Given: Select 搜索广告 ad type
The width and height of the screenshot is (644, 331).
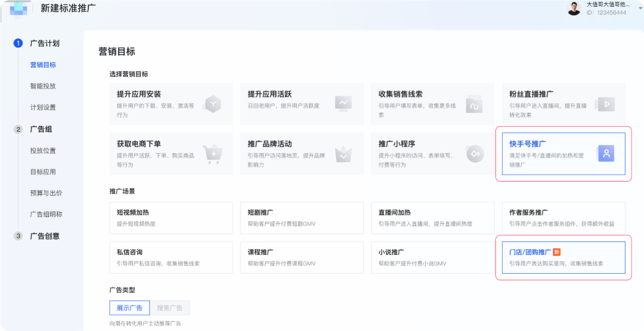Looking at the screenshot, I should pos(169,308).
